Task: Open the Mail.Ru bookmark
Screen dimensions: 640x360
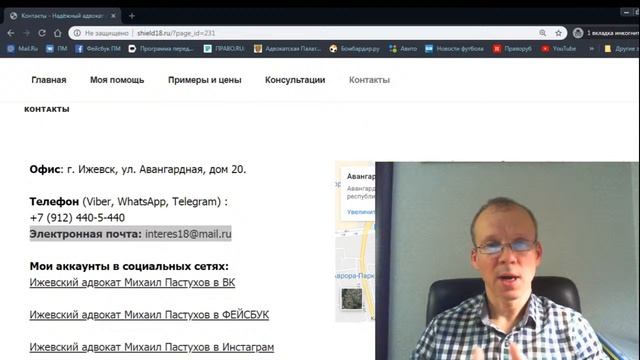Action: point(22,49)
